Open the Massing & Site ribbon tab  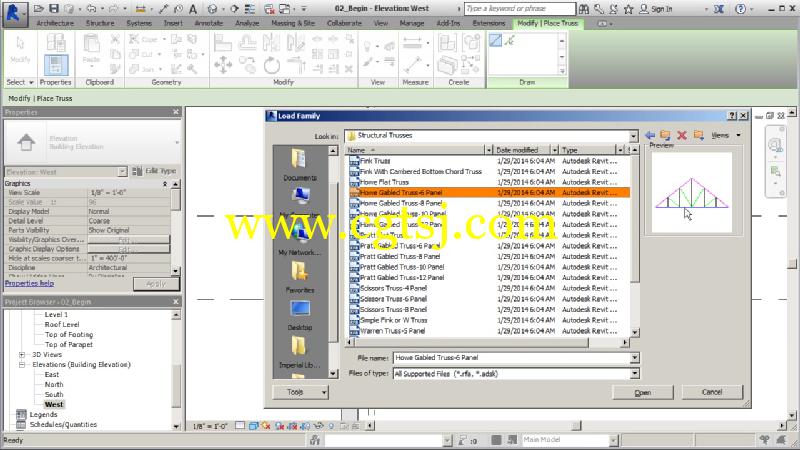293,23
